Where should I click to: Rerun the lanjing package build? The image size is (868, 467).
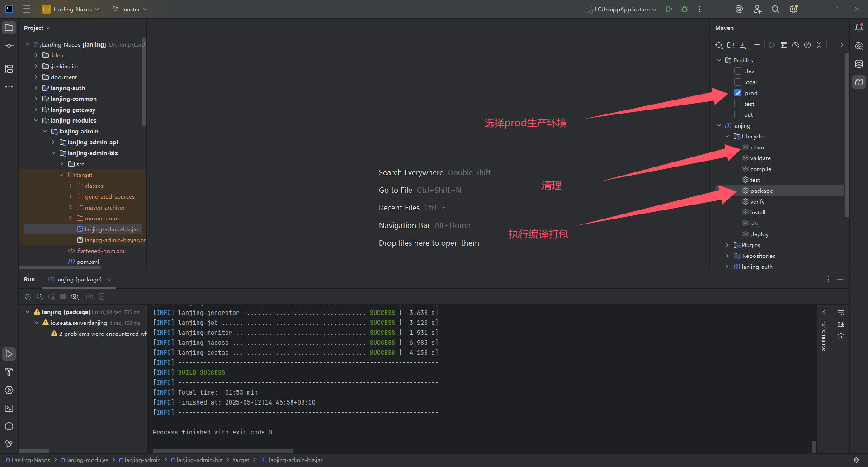click(28, 296)
